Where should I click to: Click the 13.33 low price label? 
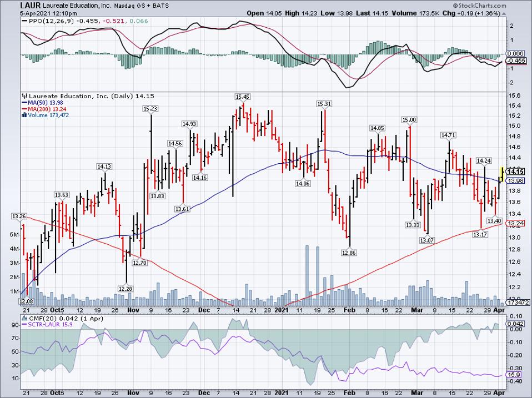coord(413,225)
